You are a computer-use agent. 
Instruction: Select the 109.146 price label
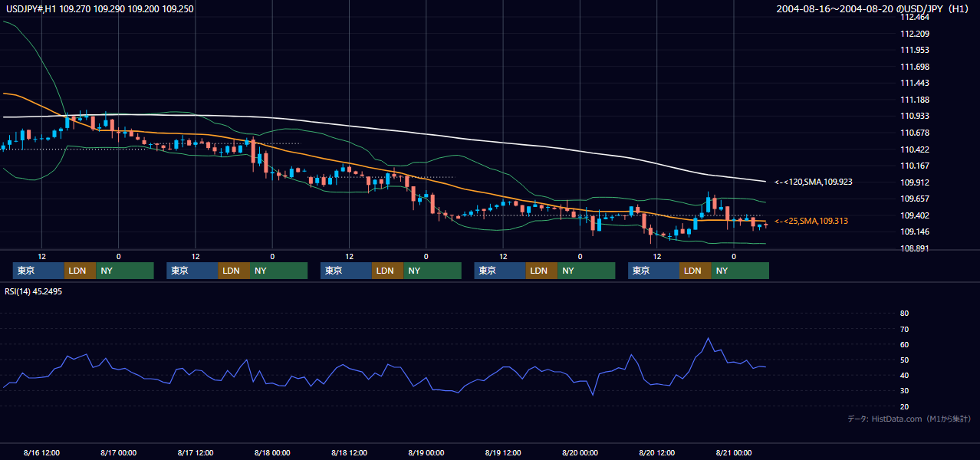pyautogui.click(x=916, y=232)
